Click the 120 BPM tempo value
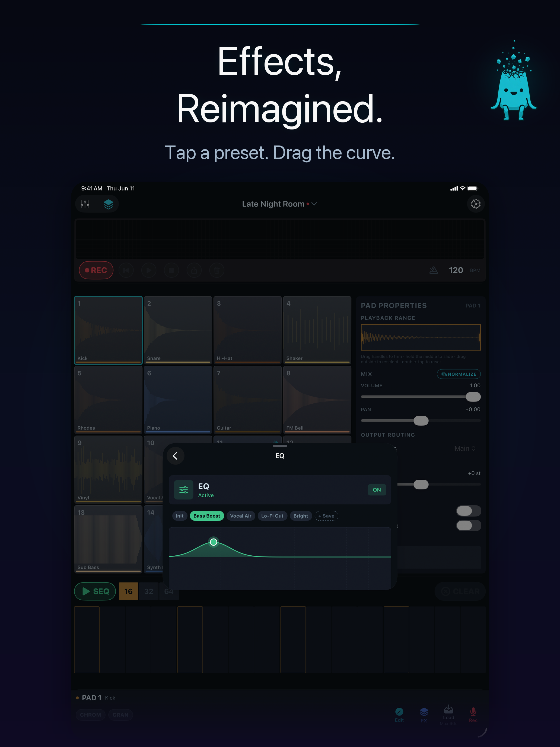 456,270
